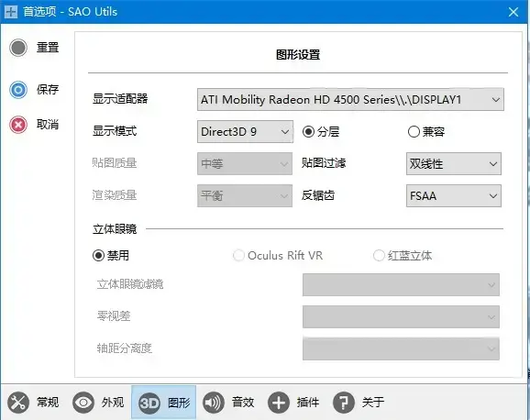Close the preferences window

(x=513, y=12)
